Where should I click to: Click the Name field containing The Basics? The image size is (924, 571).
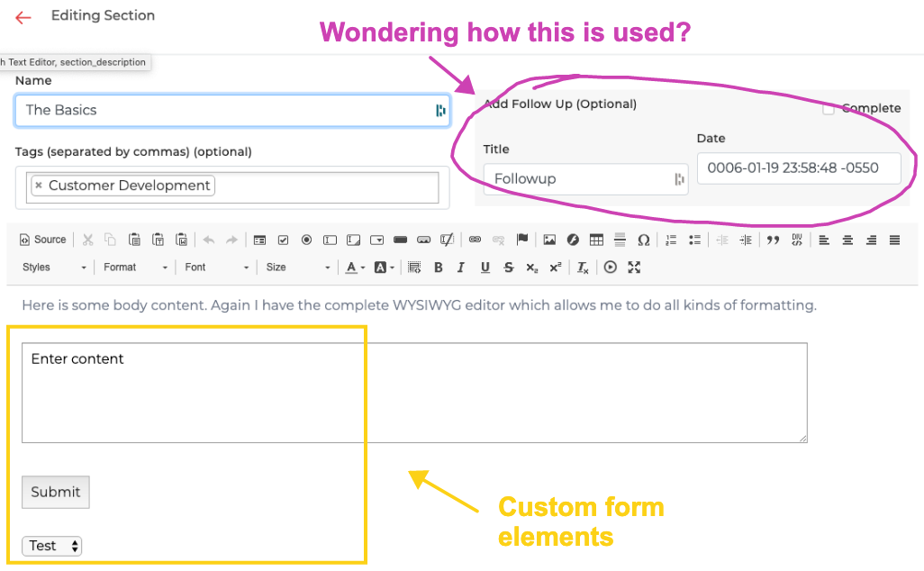[x=232, y=110]
